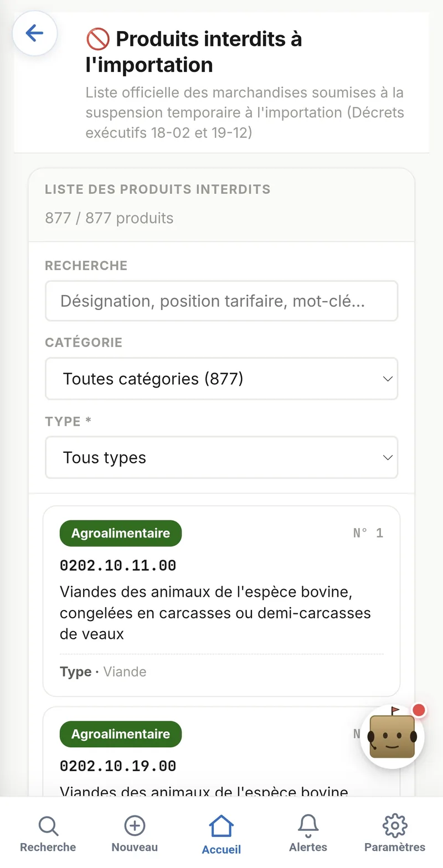Click the veaux carcasses product description

(215, 613)
